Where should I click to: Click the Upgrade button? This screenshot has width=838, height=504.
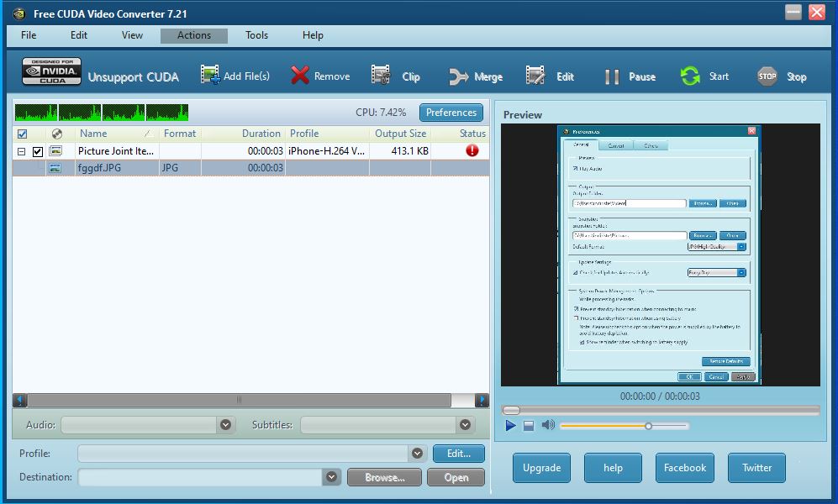tap(542, 468)
